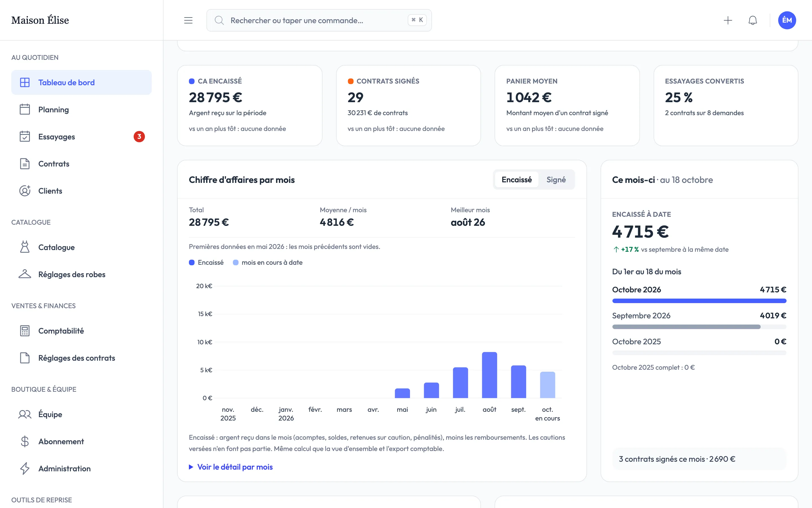Viewport: 812px width, 508px height.
Task: Toggle the sidebar with hamburger icon
Action: point(188,21)
